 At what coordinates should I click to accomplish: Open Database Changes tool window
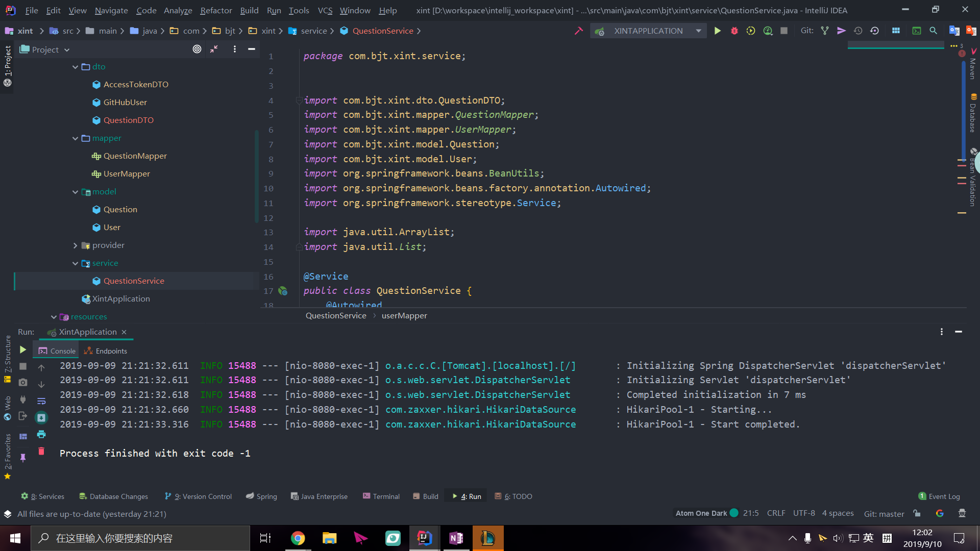click(113, 496)
